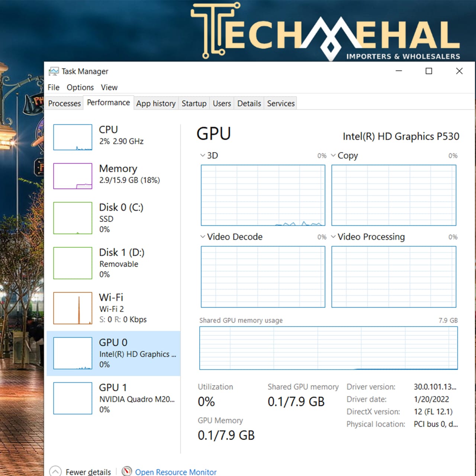The height and width of the screenshot is (476, 476).
Task: Select the Memory 2.9/15.9 GB entry
Action: pyautogui.click(x=113, y=176)
